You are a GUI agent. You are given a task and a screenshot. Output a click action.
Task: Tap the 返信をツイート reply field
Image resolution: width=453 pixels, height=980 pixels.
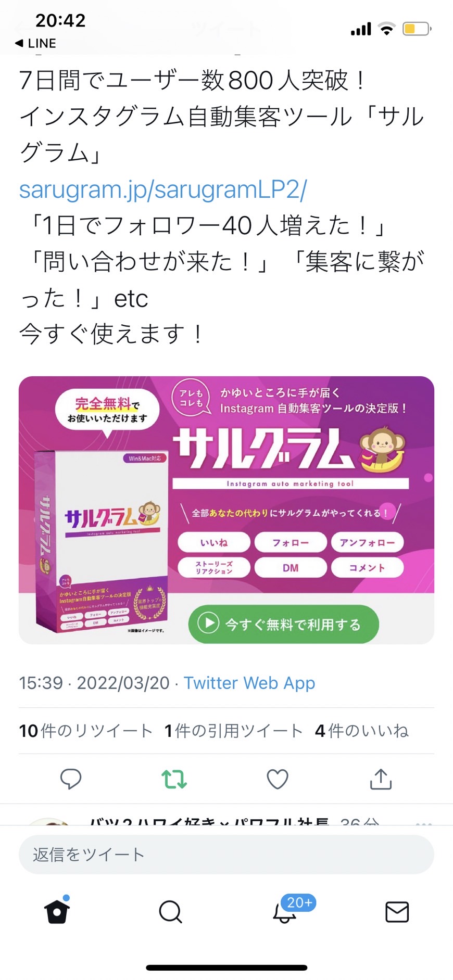tap(227, 855)
